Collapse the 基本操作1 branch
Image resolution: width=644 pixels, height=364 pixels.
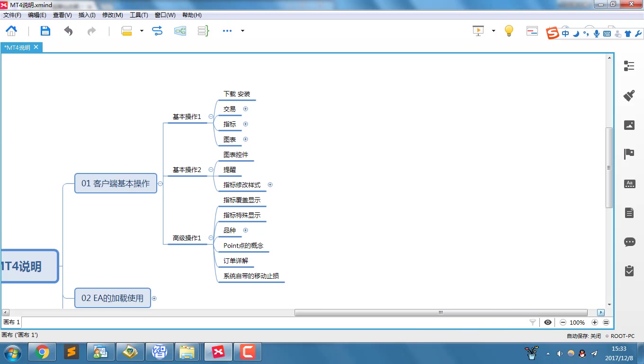click(211, 117)
